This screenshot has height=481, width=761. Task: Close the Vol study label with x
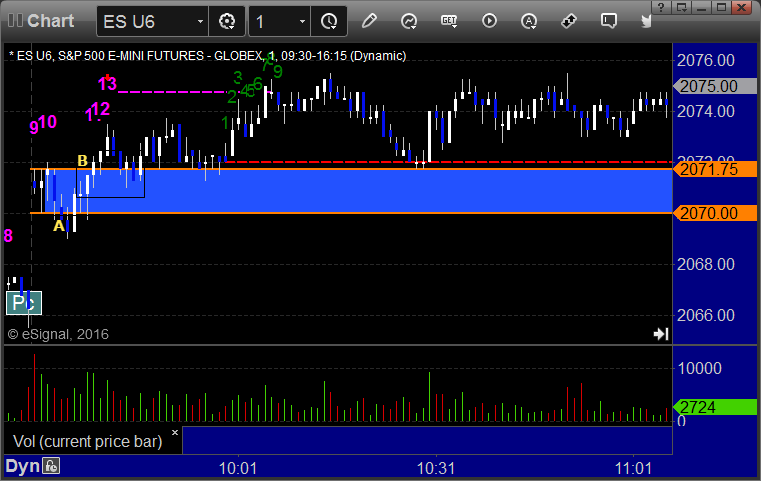[175, 432]
